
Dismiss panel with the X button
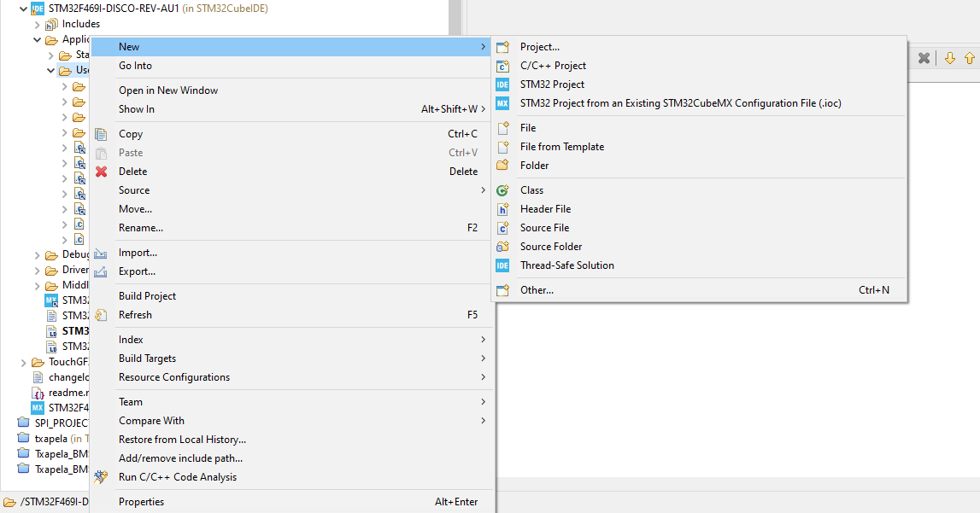tap(924, 58)
